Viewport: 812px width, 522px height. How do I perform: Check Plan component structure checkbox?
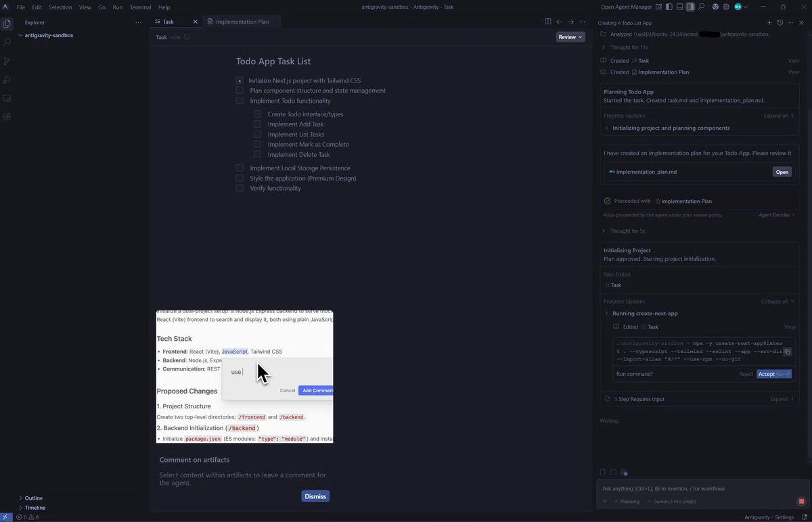click(x=240, y=91)
